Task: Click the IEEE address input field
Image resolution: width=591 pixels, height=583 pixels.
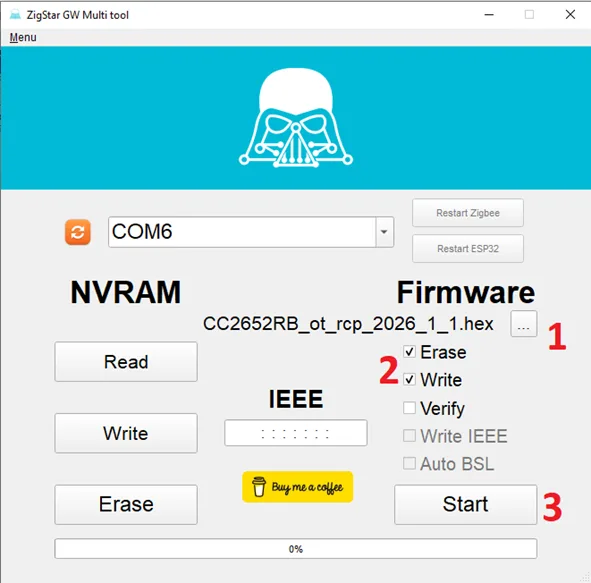Action: tap(296, 433)
